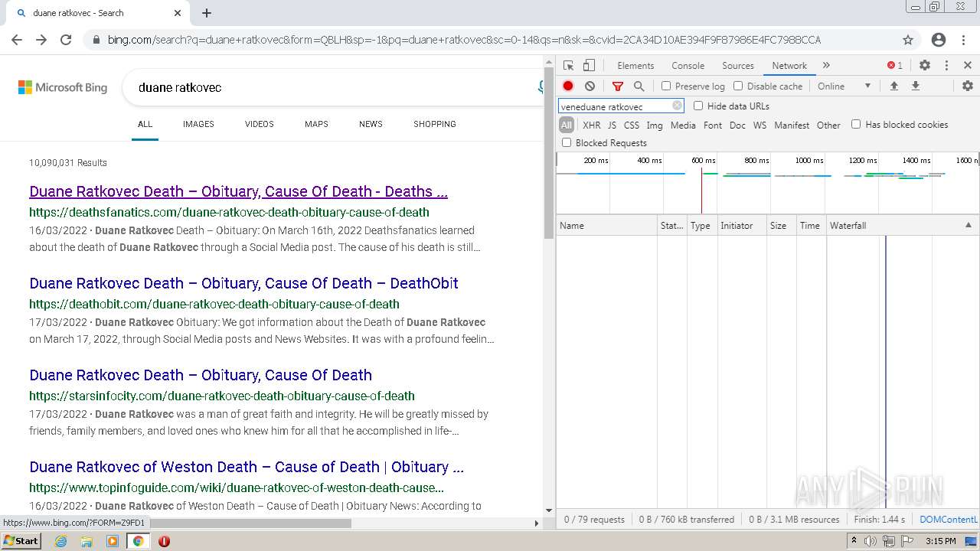Open Bing VIDEOS tab

tap(260, 124)
